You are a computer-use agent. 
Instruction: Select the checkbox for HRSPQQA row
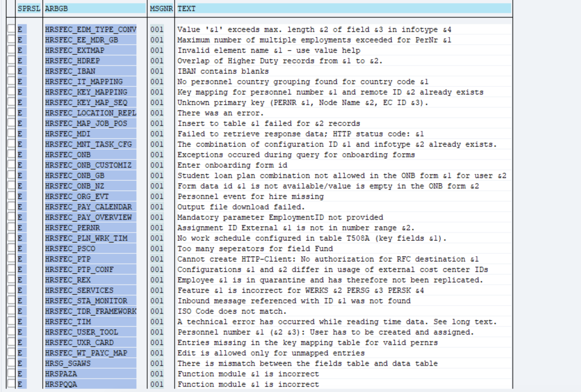click(11, 384)
